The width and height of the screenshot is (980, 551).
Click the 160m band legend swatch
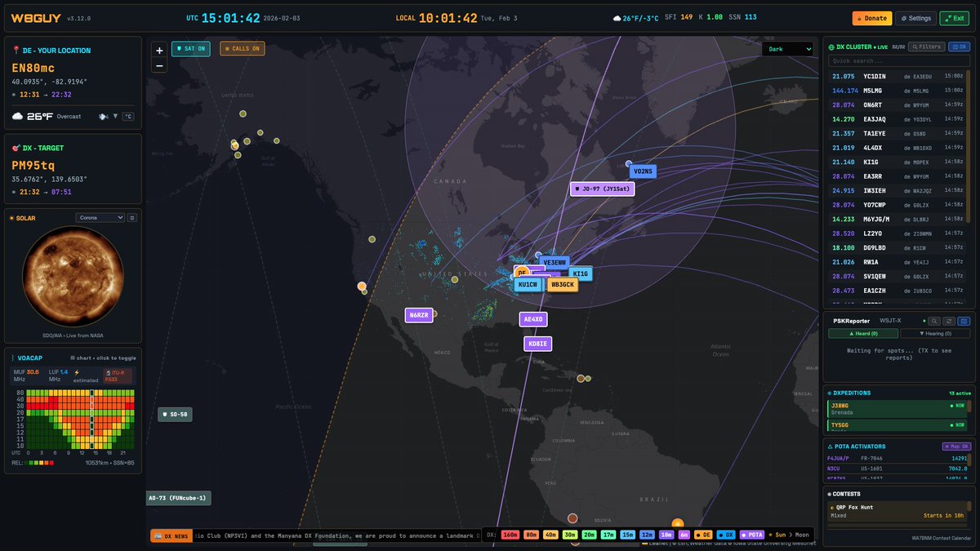[510, 535]
